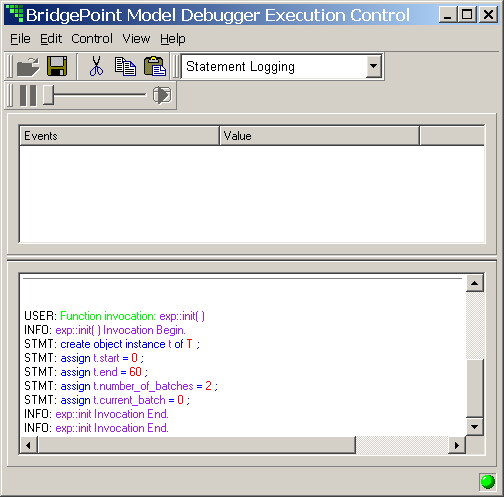This screenshot has height=497, width=504.
Task: Copy using the two-pages icon
Action: (x=125, y=66)
